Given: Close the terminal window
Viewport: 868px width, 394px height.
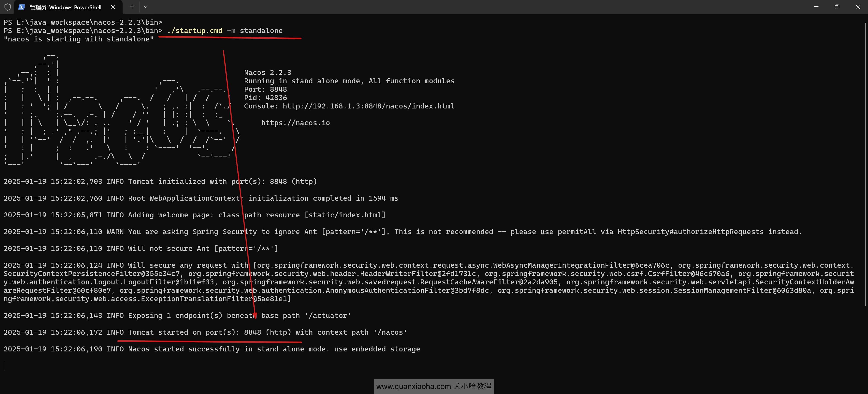Looking at the screenshot, I should pyautogui.click(x=858, y=7).
